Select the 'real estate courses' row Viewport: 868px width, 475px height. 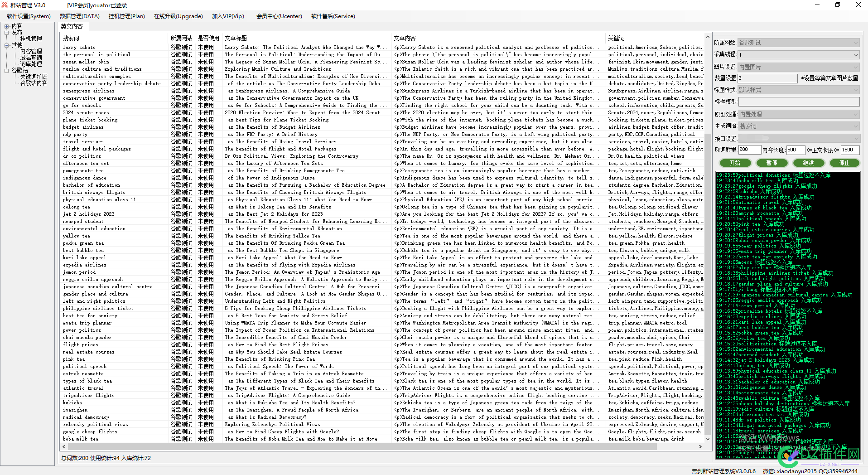[x=382, y=352]
